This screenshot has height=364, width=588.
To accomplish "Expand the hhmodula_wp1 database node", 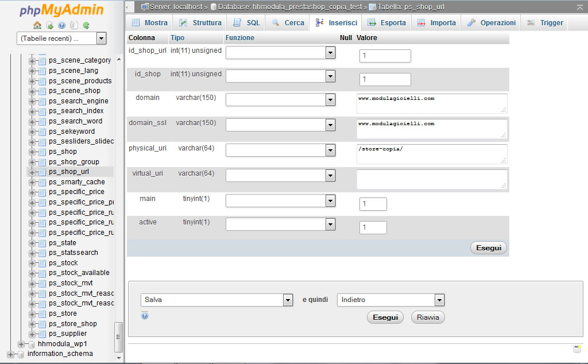I will tap(21, 344).
